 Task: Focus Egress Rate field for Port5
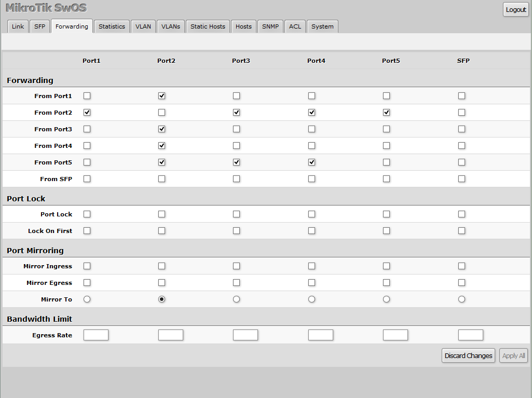coord(395,335)
